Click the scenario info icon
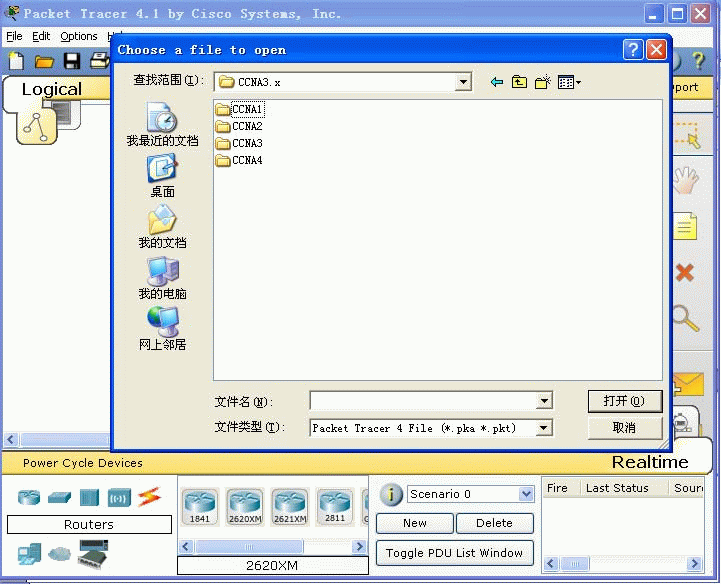This screenshot has height=584, width=721. 391,494
